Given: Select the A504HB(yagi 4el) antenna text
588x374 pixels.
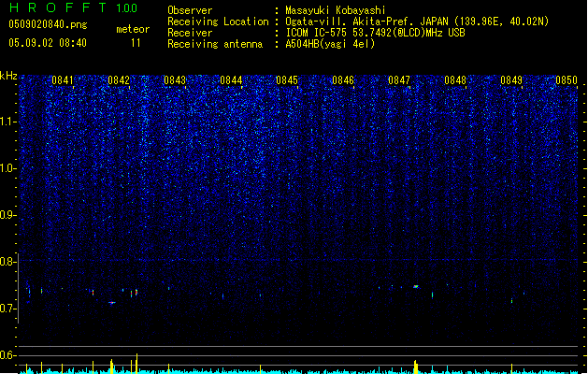Looking at the screenshot, I should pyautogui.click(x=330, y=44).
